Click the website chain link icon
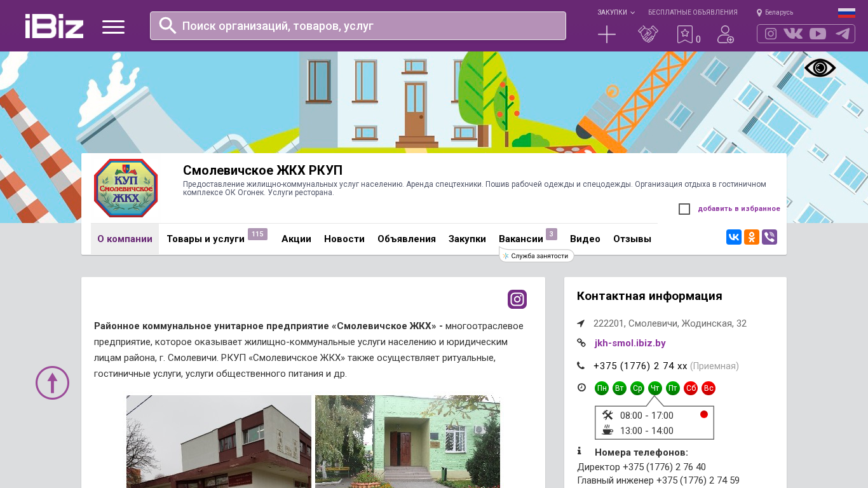The height and width of the screenshot is (488, 868). 581,342
